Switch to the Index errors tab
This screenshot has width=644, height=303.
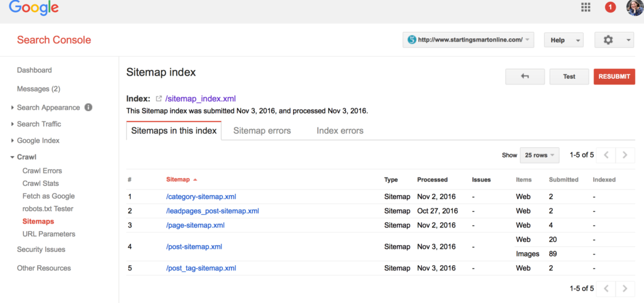point(340,131)
